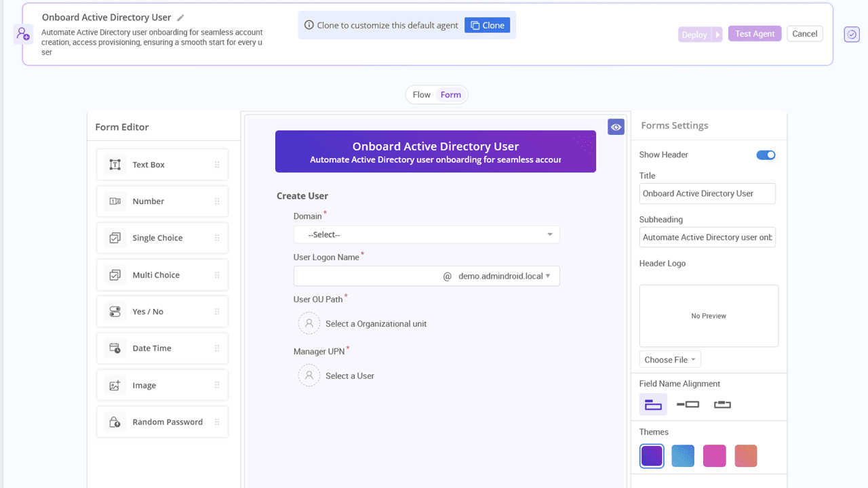Apply the pink theme color
This screenshot has width=868, height=488.
[x=714, y=455]
